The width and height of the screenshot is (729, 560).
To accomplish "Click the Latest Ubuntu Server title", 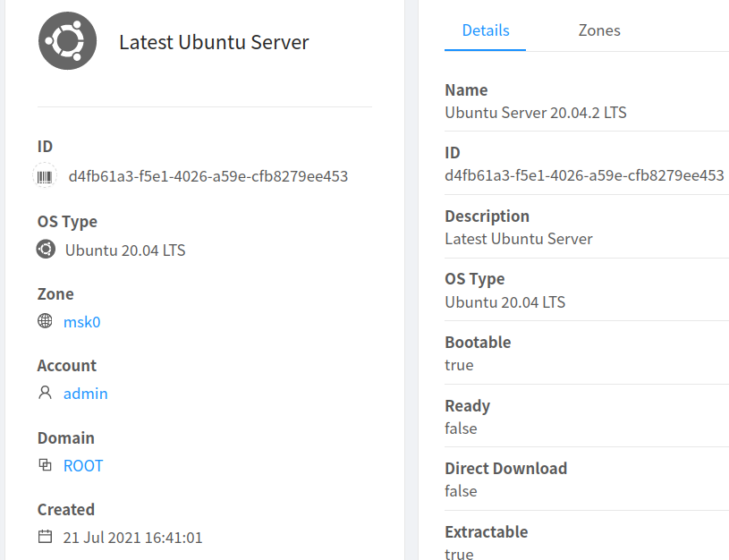I will click(214, 41).
